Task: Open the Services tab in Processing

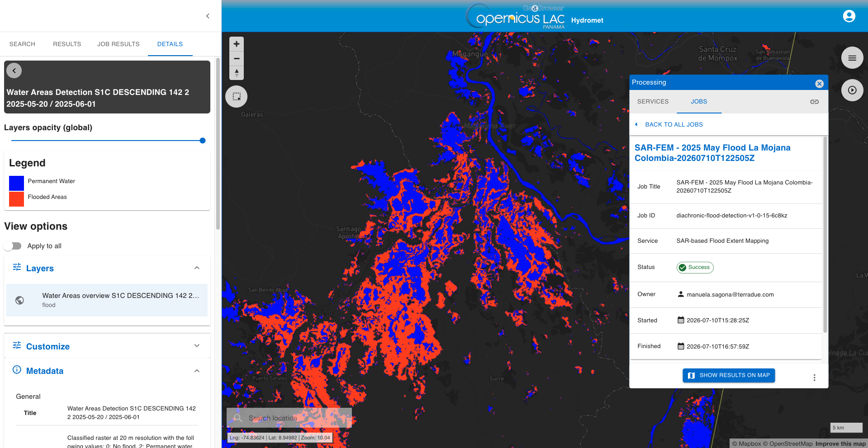Action: [653, 102]
